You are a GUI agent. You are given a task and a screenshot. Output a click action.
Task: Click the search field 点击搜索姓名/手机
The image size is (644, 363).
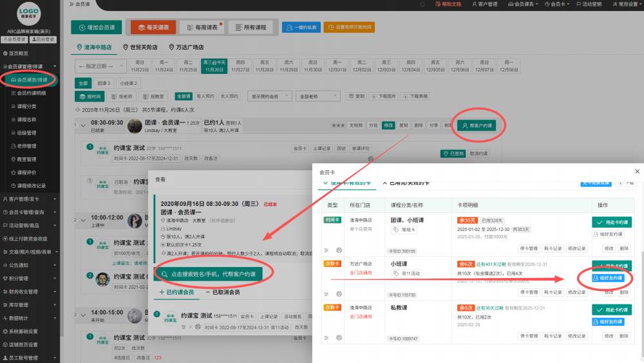pos(213,274)
